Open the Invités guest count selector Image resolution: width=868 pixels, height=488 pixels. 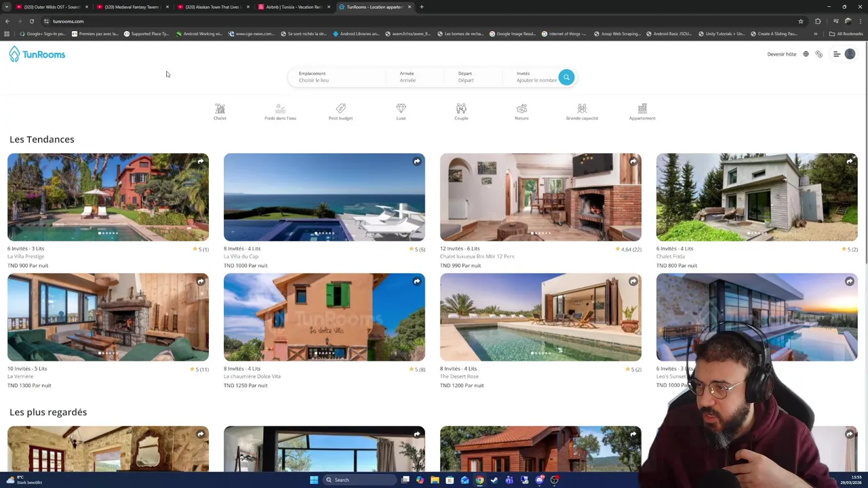click(536, 77)
